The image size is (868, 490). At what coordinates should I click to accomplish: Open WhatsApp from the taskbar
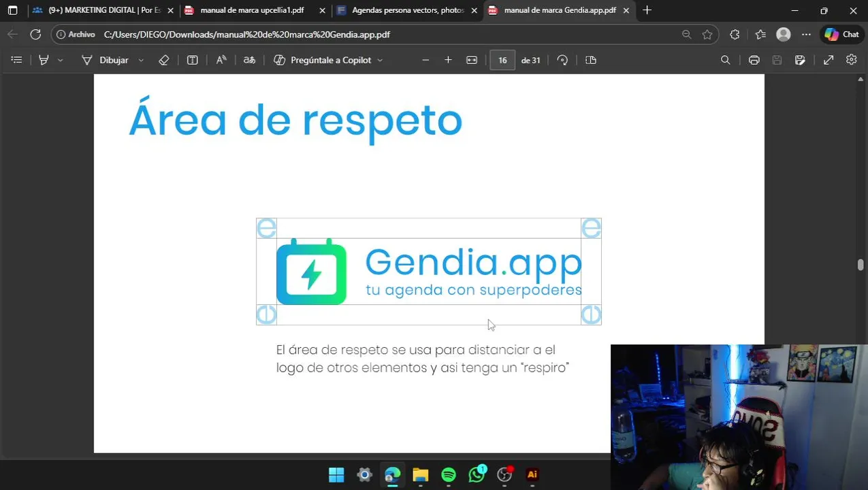click(x=477, y=474)
